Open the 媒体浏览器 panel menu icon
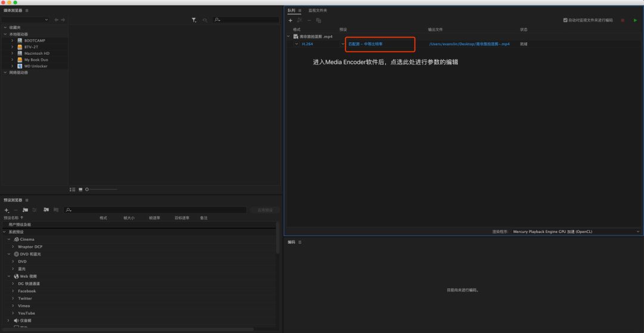Screen dimensions: 644x333 (27, 11)
